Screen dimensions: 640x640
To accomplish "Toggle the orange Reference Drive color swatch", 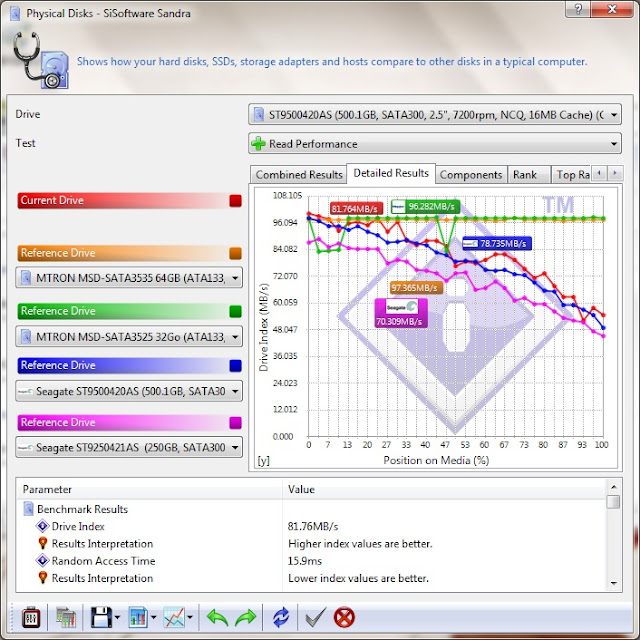I will click(x=236, y=253).
